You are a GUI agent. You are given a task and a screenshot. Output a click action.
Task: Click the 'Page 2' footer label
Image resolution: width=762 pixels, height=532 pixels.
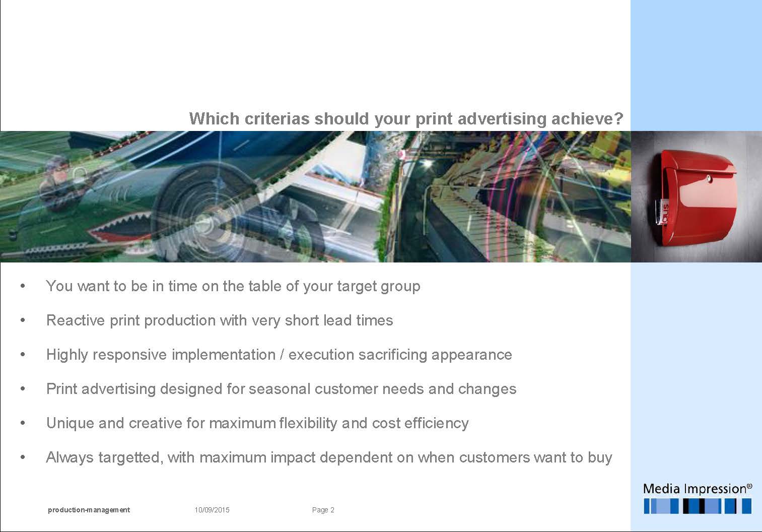[323, 510]
